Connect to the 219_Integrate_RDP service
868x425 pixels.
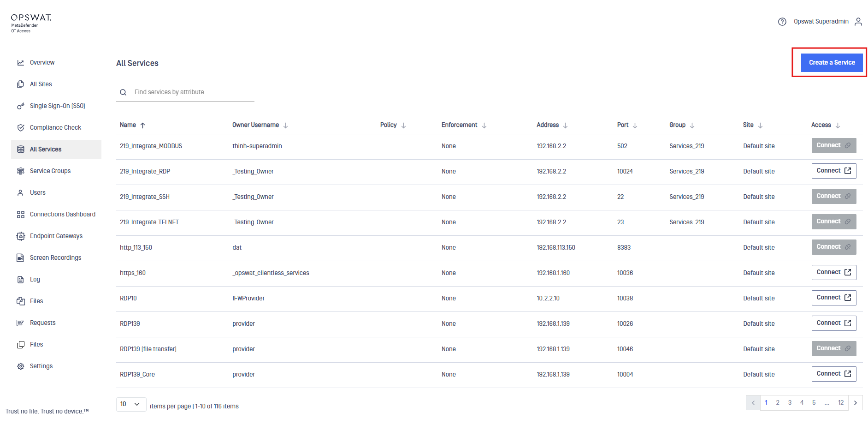tap(833, 171)
